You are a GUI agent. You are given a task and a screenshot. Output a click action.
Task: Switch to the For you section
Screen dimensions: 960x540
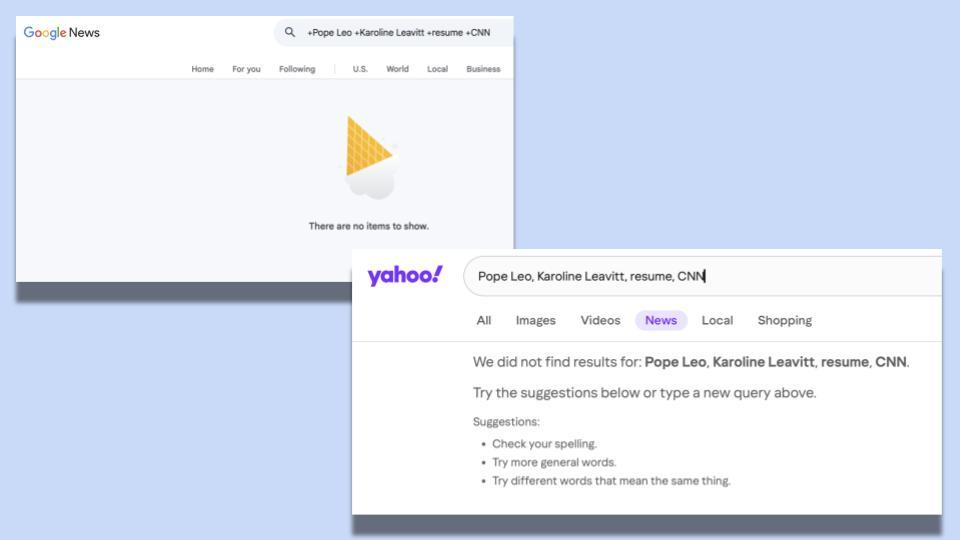click(246, 69)
